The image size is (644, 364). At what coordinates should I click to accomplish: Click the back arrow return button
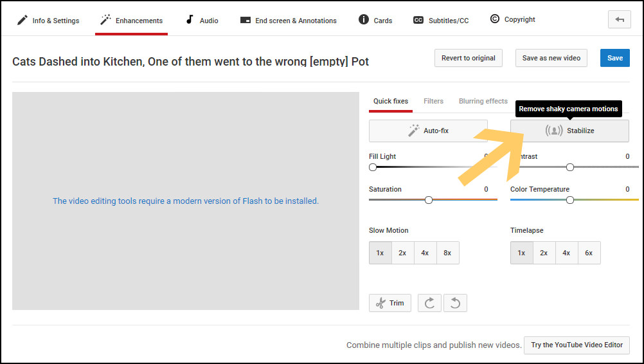(619, 20)
